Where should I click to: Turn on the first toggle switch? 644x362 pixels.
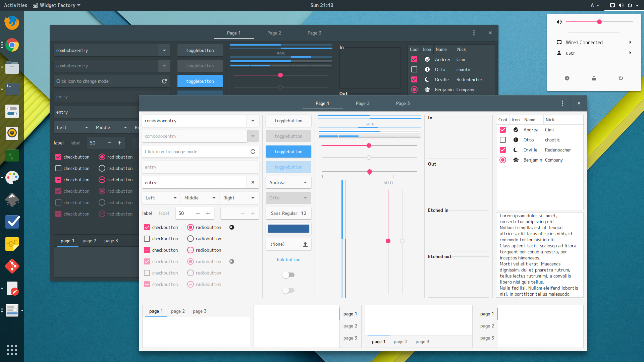pos(288,275)
